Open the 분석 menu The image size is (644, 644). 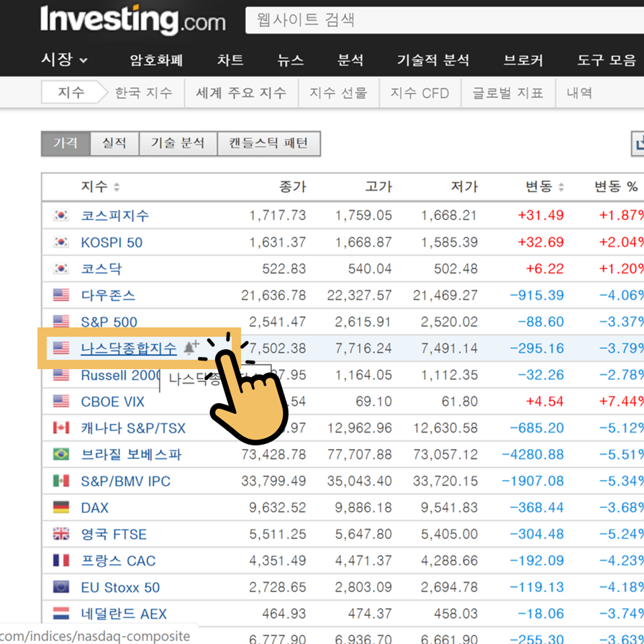pos(350,60)
